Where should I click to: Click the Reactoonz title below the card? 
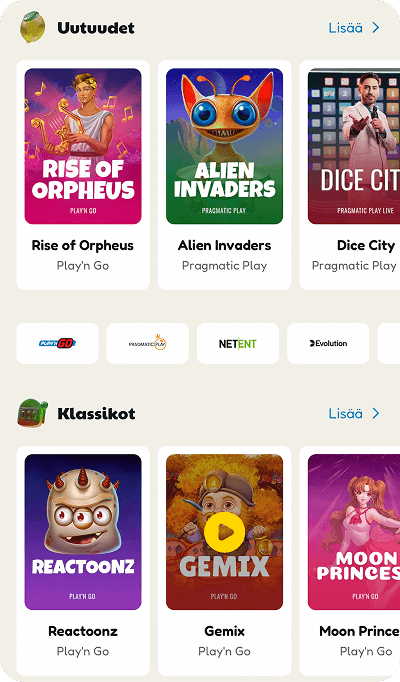point(83,631)
